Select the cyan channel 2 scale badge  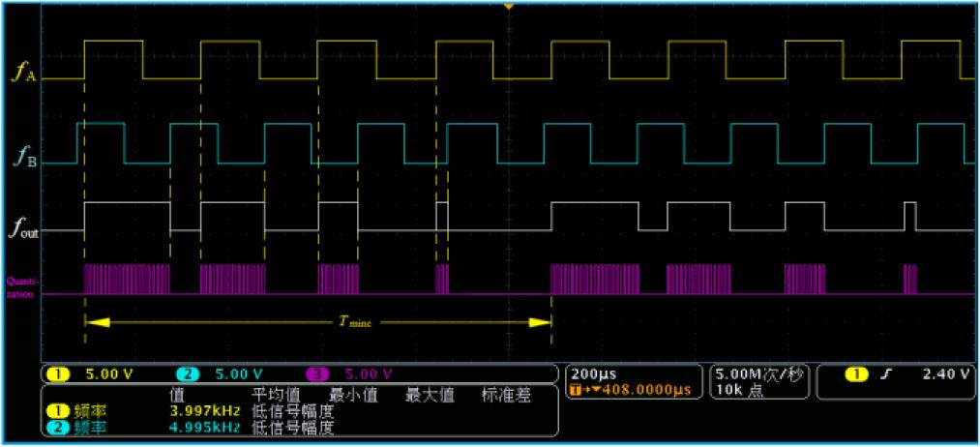click(186, 373)
